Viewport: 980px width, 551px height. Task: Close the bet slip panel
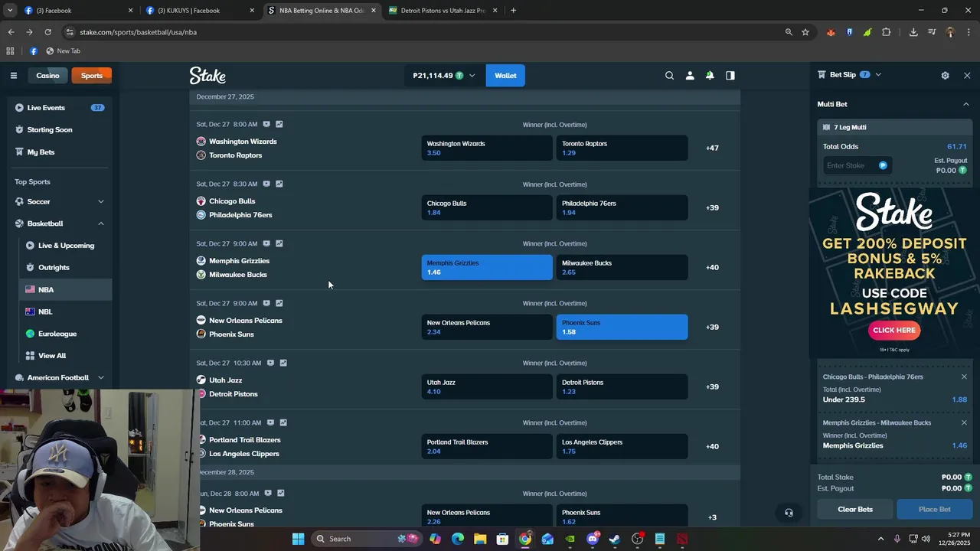point(967,75)
